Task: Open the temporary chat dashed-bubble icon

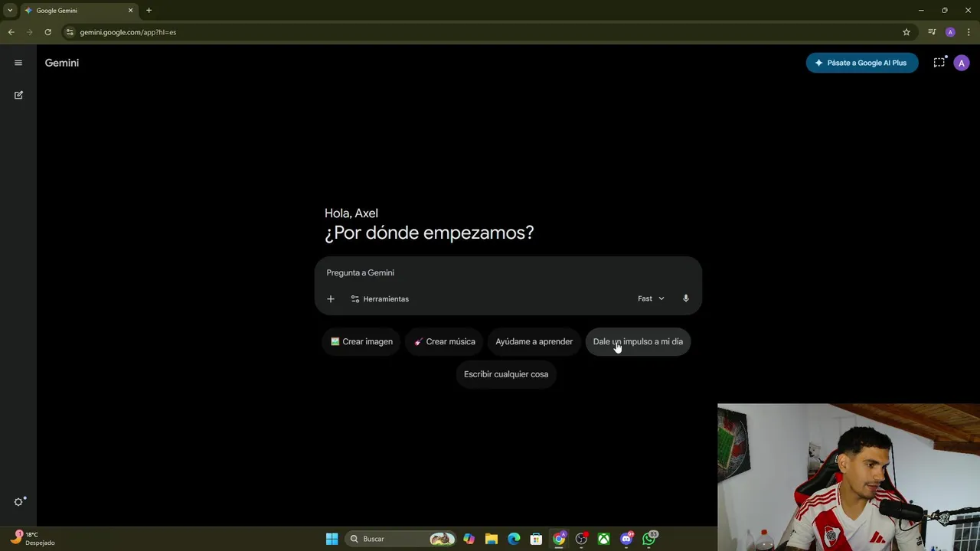Action: pos(939,63)
